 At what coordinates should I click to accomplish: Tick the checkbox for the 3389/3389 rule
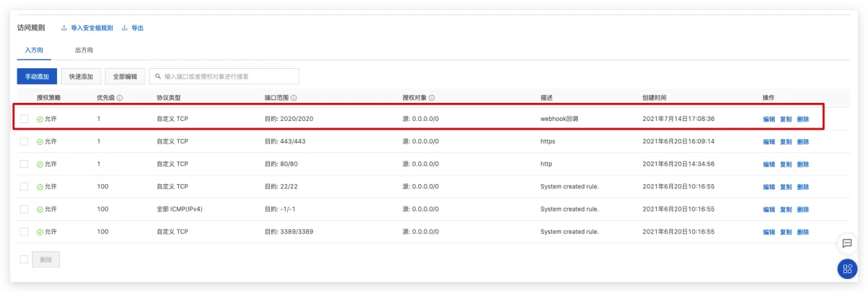pyautogui.click(x=24, y=231)
